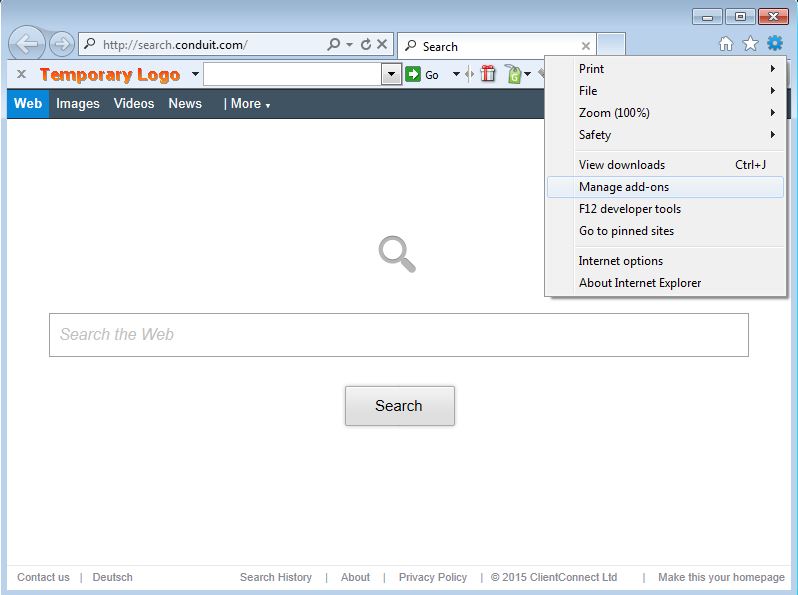
Task: Click Make this your homepage link
Action: click(721, 577)
